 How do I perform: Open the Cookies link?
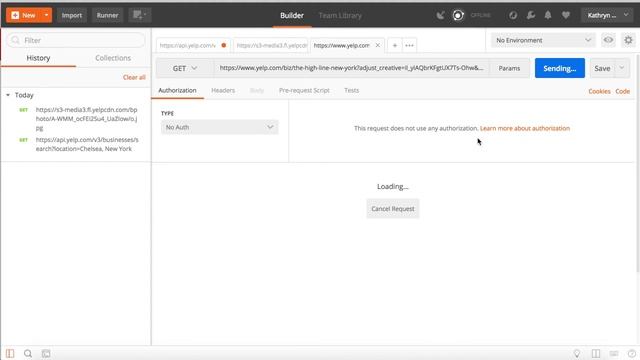coord(599,91)
